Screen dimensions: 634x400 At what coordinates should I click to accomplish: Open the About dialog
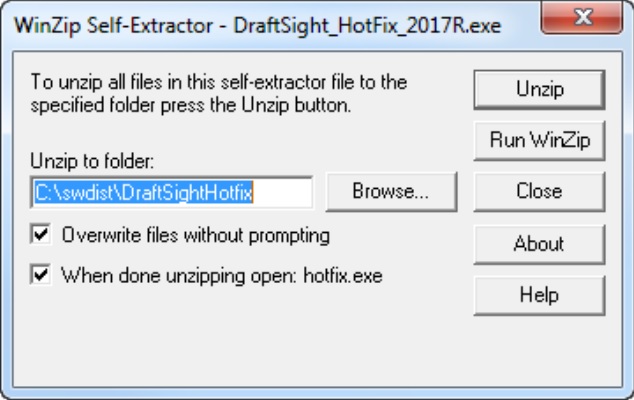[539, 244]
